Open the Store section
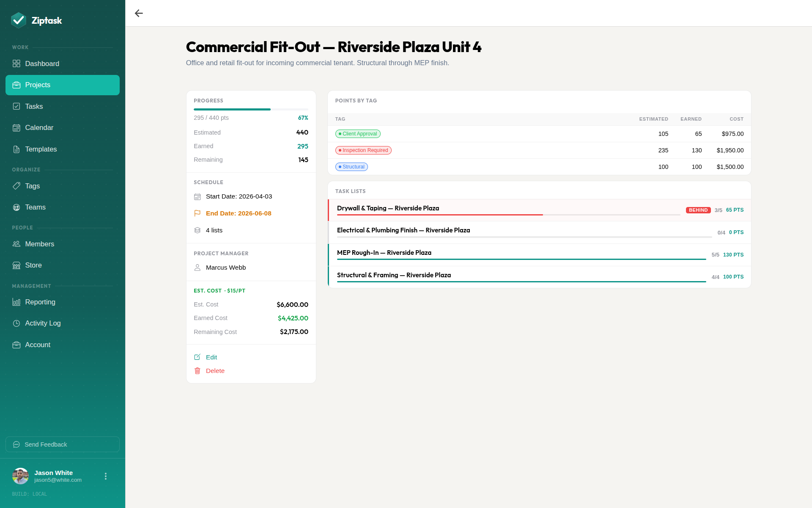 pos(63,265)
